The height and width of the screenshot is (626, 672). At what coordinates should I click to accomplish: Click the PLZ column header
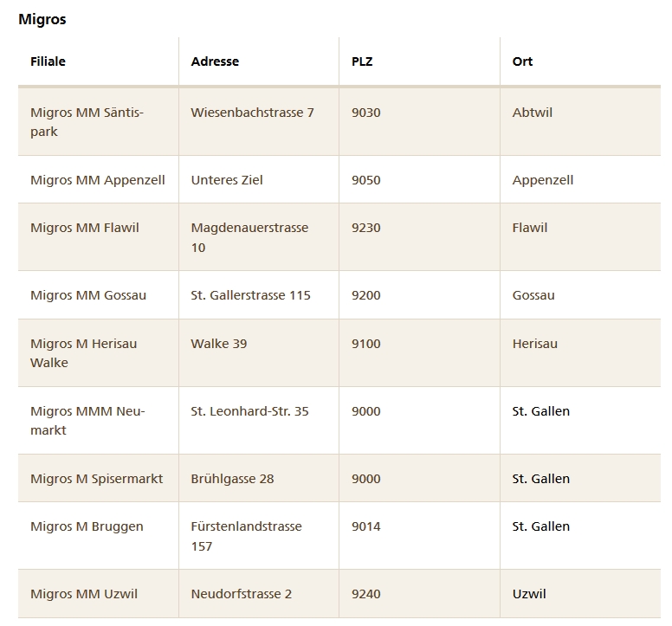tap(362, 61)
